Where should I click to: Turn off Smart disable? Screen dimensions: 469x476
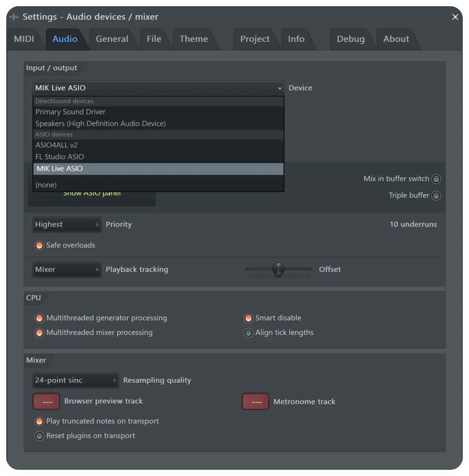248,318
